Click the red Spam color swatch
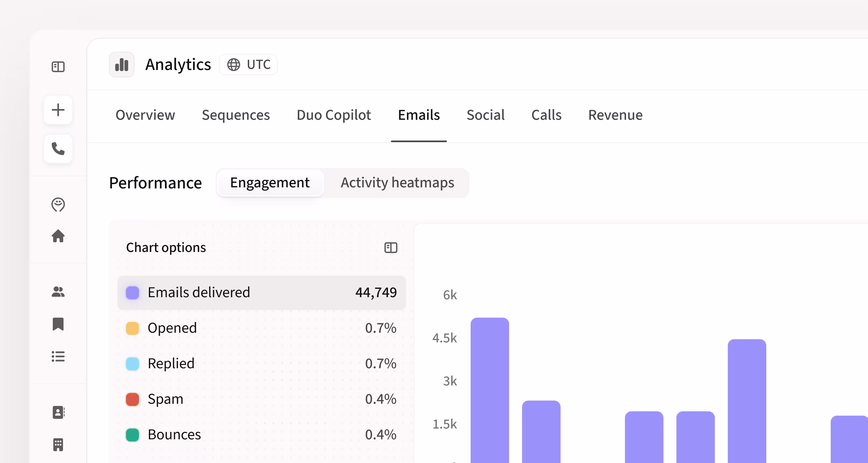This screenshot has height=463, width=868. [x=132, y=399]
